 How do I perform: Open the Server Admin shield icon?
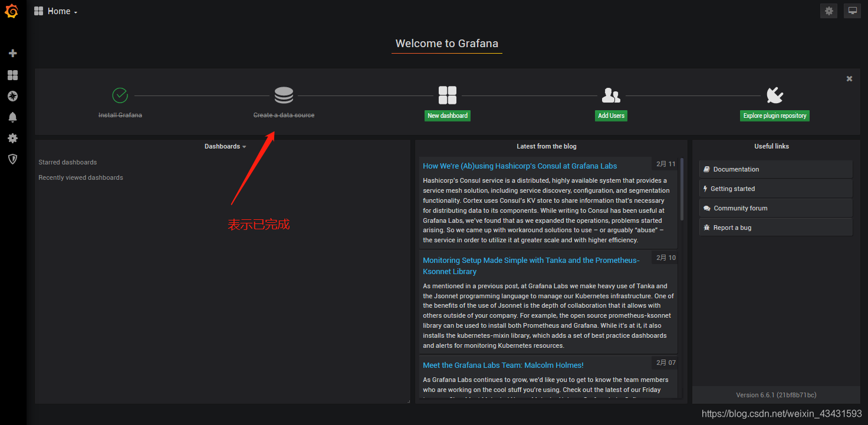[12, 159]
